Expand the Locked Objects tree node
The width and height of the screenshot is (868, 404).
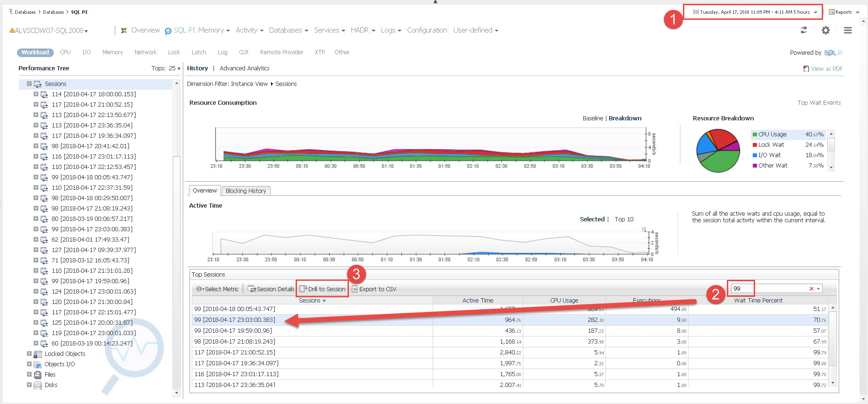29,353
